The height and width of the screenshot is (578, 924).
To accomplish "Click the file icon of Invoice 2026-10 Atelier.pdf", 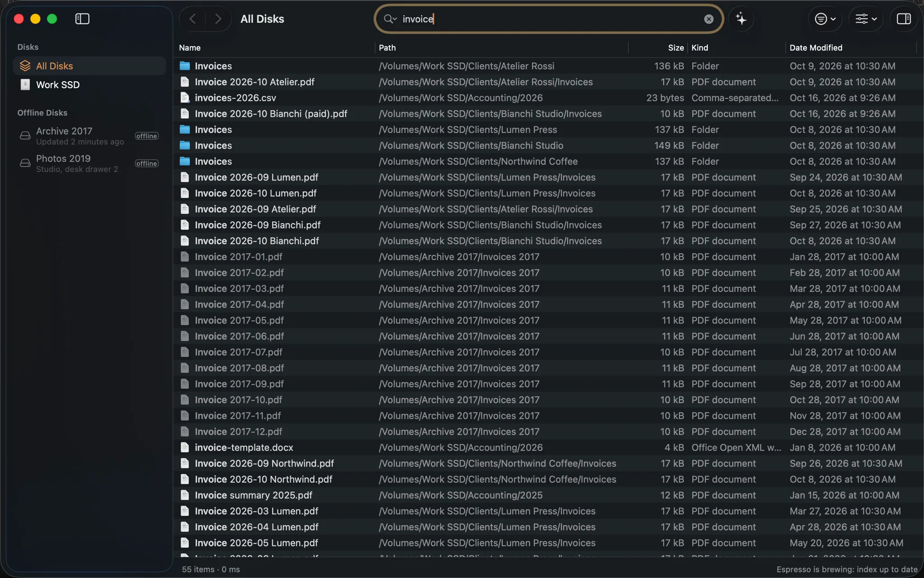I will 185,82.
